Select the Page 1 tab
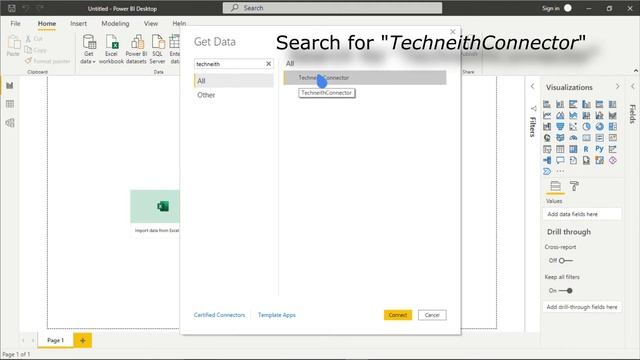640x360 pixels. tap(56, 340)
